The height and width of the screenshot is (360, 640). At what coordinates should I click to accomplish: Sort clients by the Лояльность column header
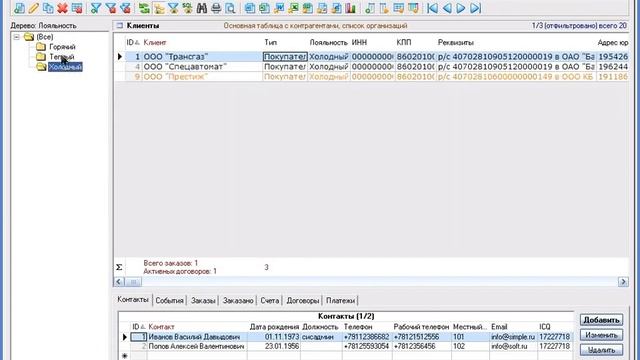(328, 42)
